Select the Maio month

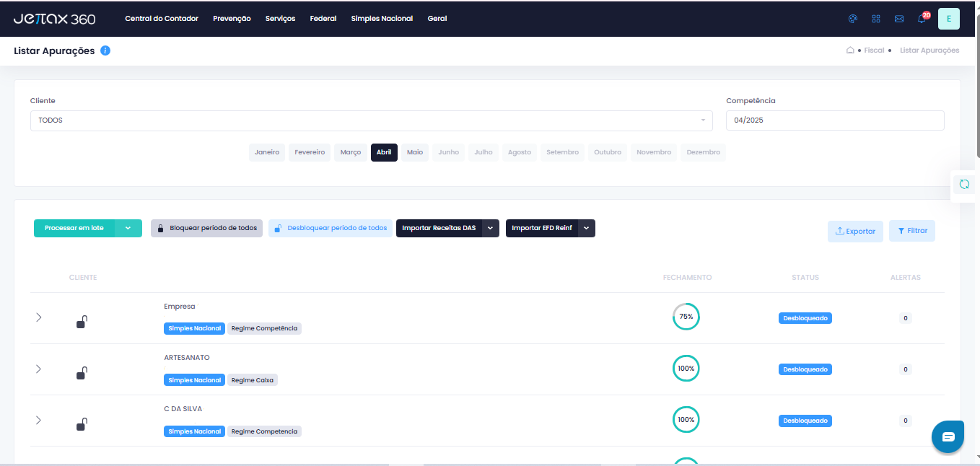[x=415, y=152]
